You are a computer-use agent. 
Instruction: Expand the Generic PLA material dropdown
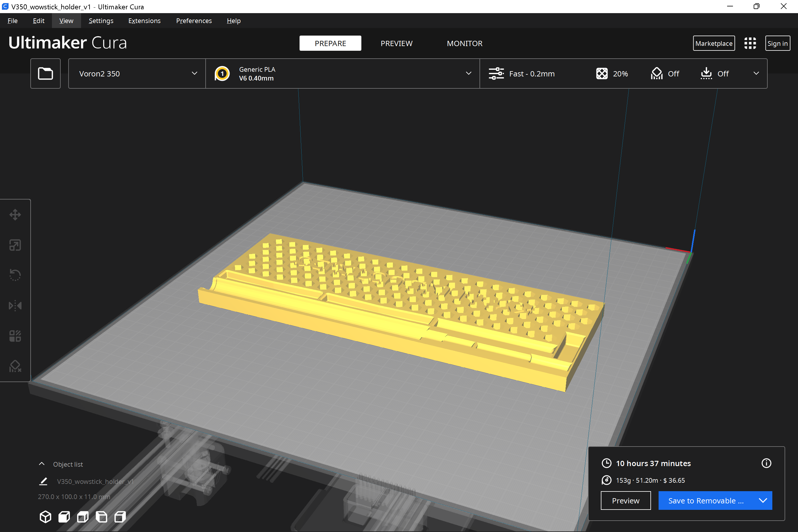(x=343, y=73)
